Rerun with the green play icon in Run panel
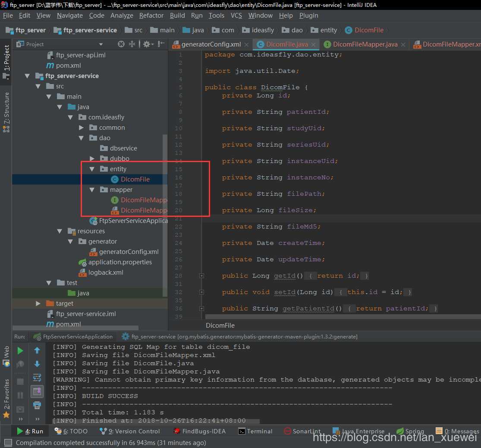Screen dimensions: 481x448 pos(20,351)
